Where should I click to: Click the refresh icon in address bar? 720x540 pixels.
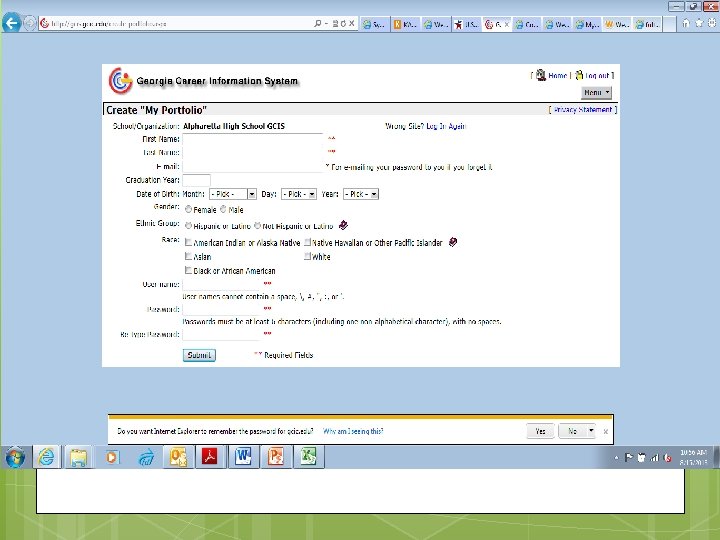tap(343, 23)
